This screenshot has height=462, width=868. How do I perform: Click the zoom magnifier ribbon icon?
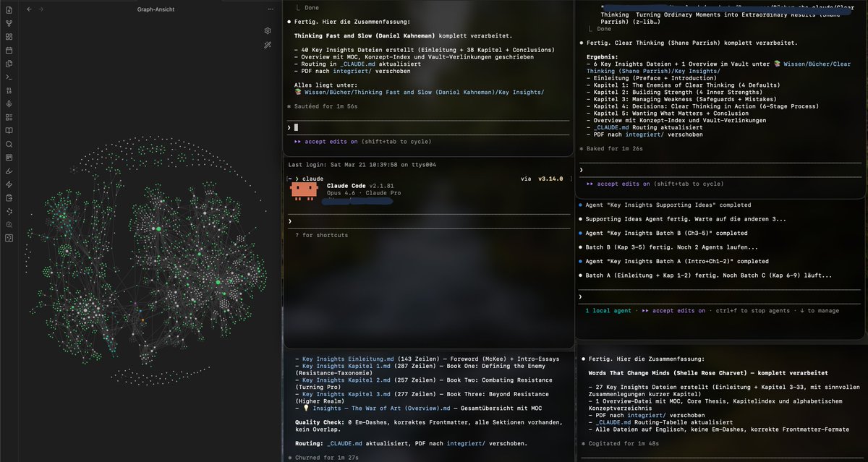[9, 224]
